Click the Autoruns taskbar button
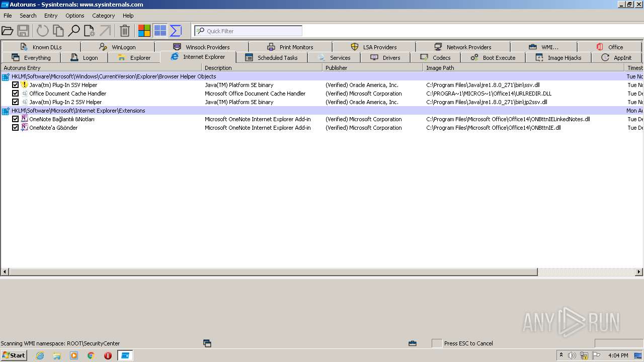The image size is (644, 362). [125, 355]
